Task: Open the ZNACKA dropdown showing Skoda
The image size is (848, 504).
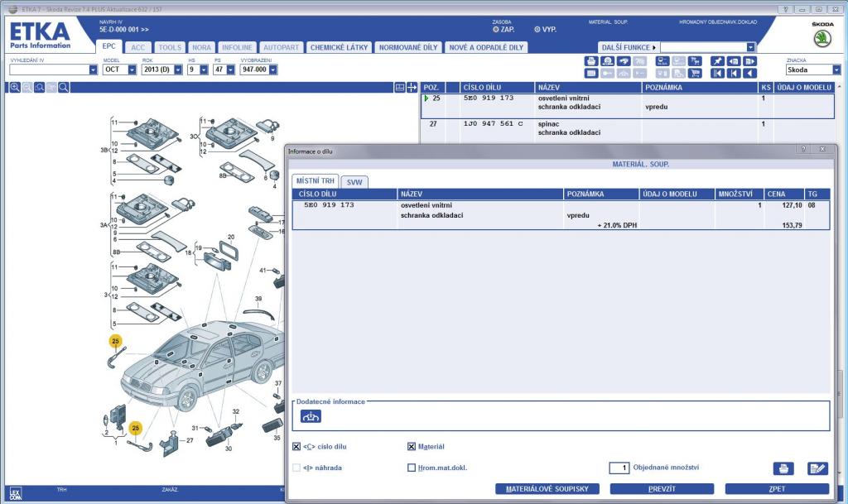Action: pyautogui.click(x=836, y=70)
